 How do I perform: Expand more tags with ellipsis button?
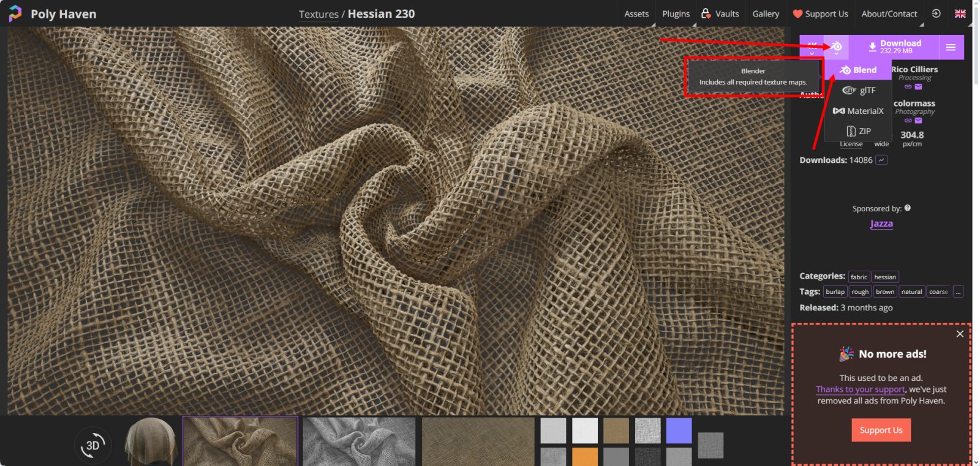click(958, 292)
